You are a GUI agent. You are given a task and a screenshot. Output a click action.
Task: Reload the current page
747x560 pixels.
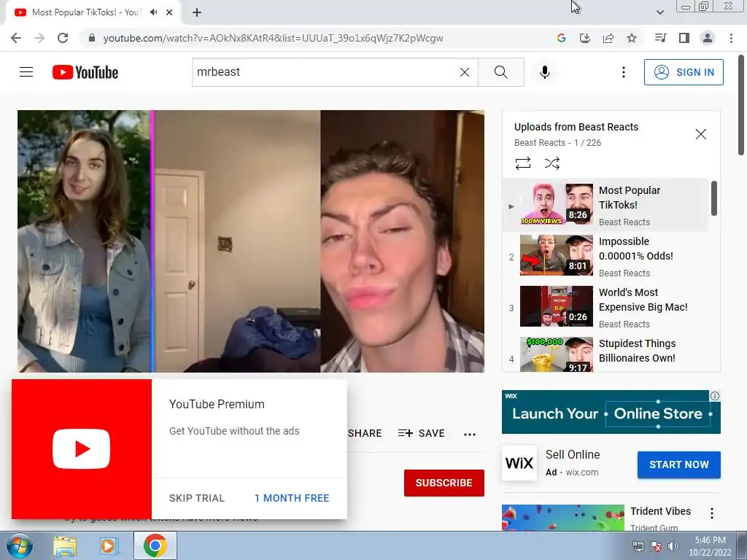click(x=63, y=38)
